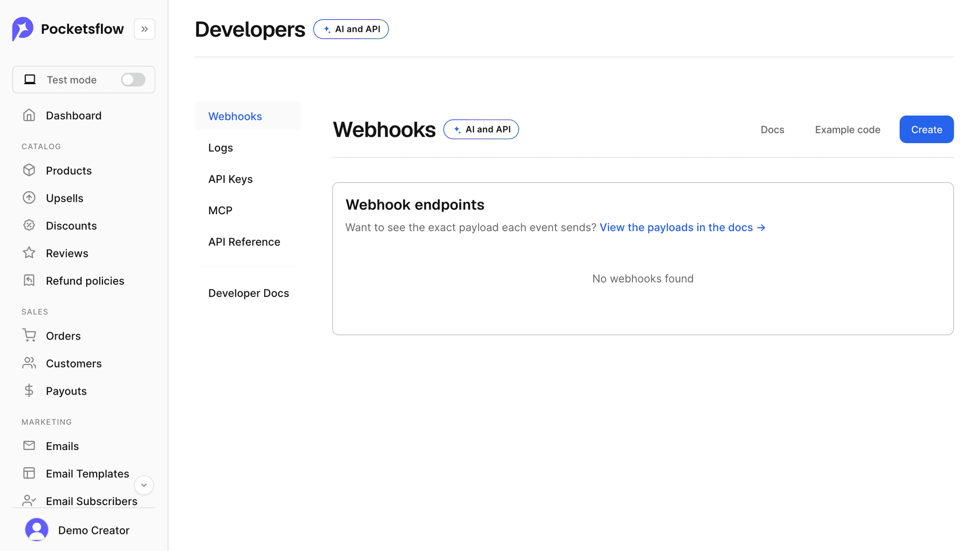
Task: Go to Products text label
Action: pyautogui.click(x=69, y=170)
